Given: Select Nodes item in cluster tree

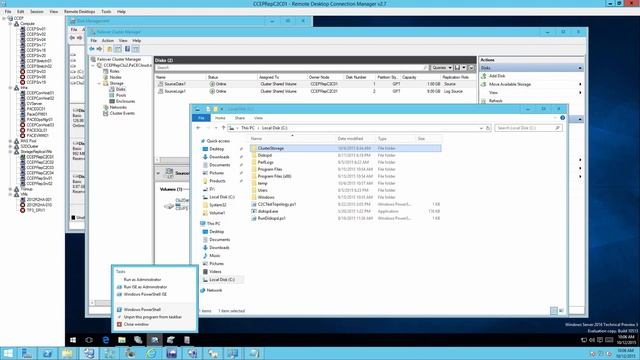Looking at the screenshot, I should coord(116,77).
